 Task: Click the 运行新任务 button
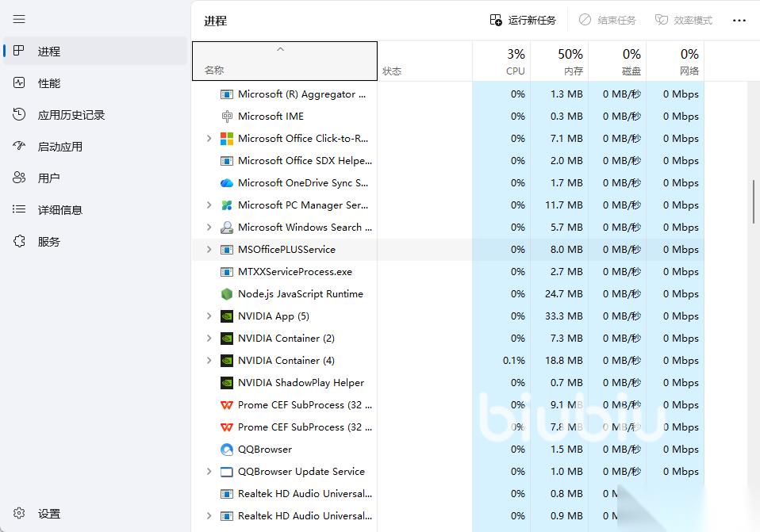tap(523, 21)
